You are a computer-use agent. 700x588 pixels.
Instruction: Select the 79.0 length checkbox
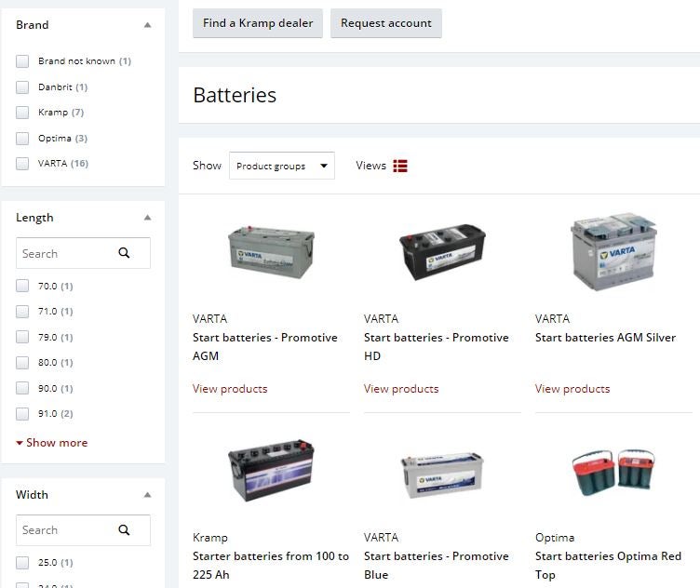click(x=22, y=337)
